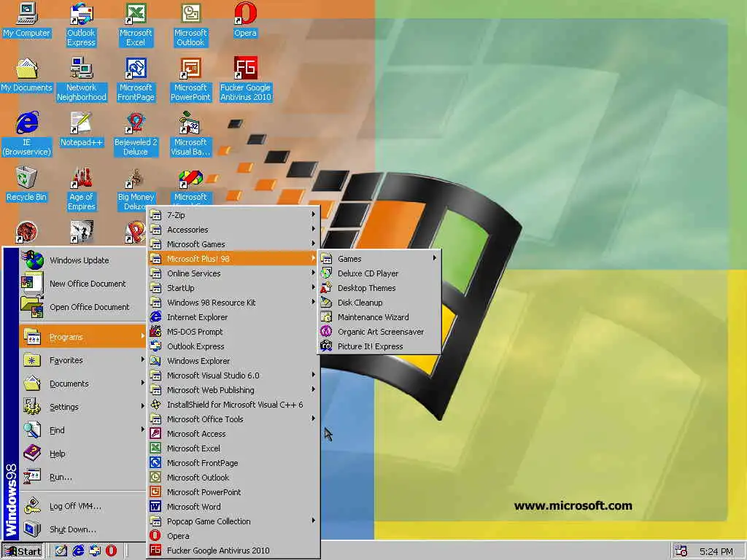747x560 pixels.
Task: Launch Microsoft Word from Programs menu
Action: point(233,507)
